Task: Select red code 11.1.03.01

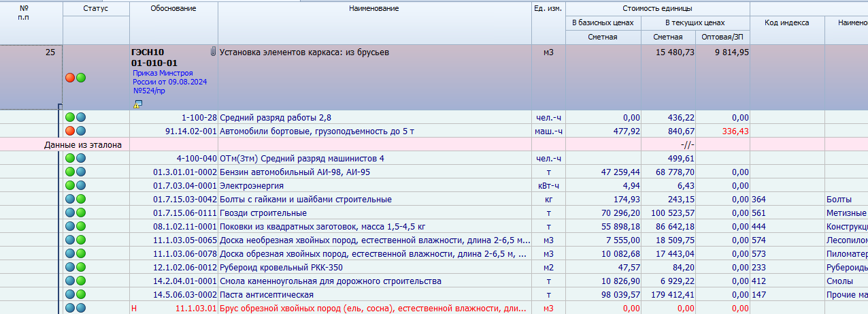Action: [196, 308]
